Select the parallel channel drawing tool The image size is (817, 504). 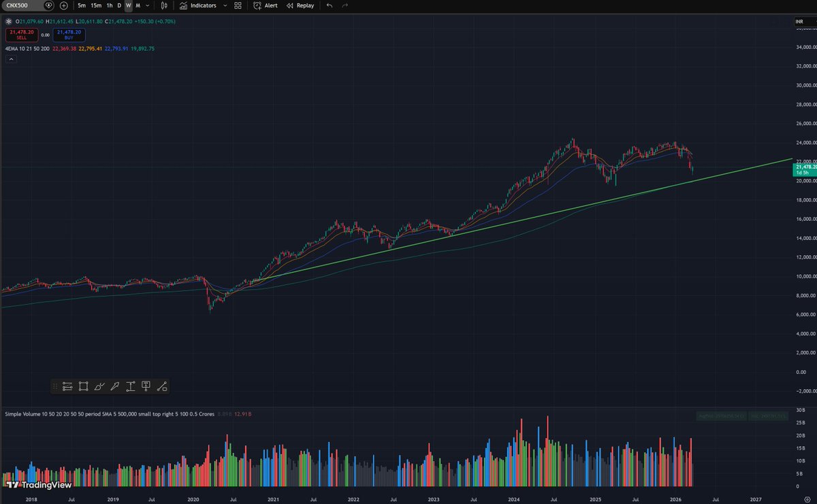67,386
